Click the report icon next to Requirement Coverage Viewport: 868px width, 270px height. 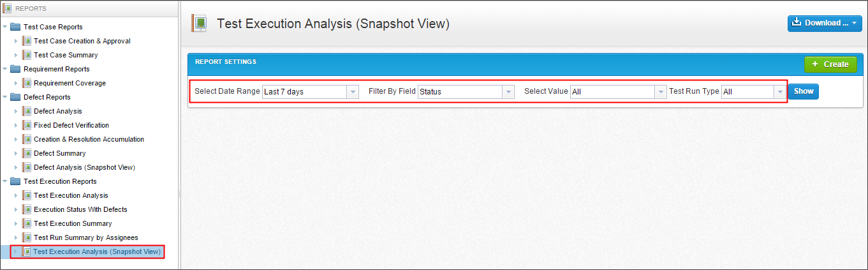pyautogui.click(x=27, y=83)
